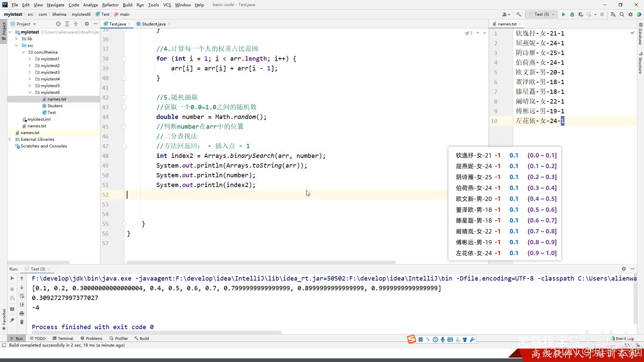Click the Debug bug icon in toolbar
Screen dimensions: 644x362
[x=572, y=14]
